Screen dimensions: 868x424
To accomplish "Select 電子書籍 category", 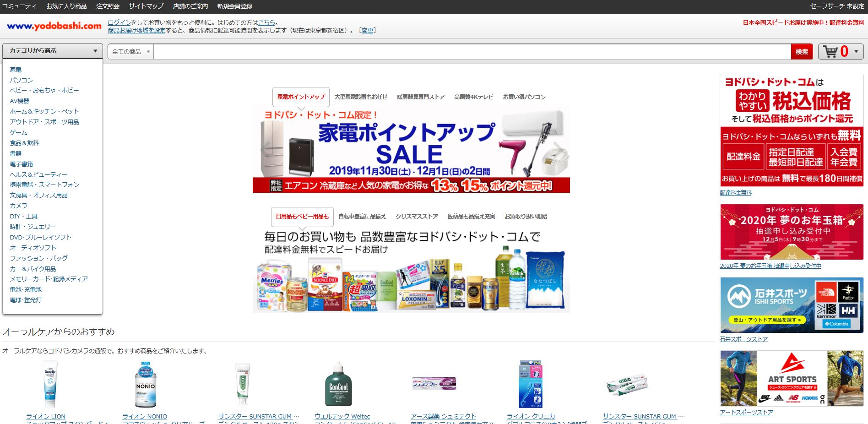I will coord(22,164).
